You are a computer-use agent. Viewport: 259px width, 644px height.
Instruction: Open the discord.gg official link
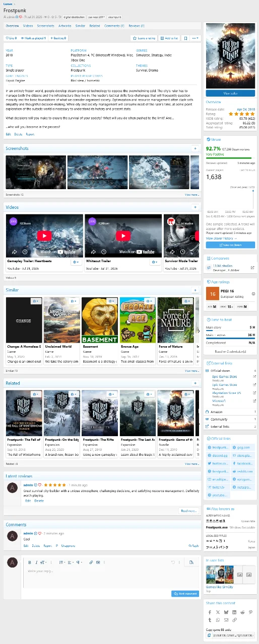click(218, 455)
